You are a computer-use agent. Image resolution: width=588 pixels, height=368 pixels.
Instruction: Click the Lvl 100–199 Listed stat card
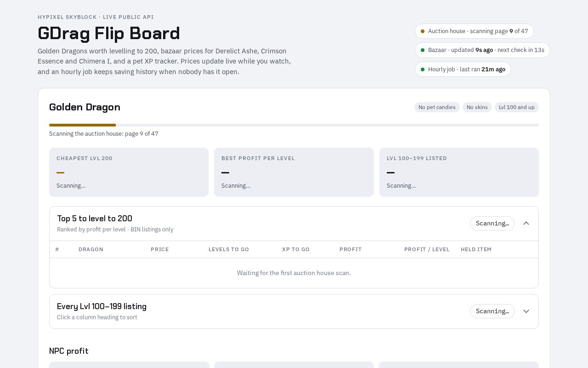coord(459,172)
